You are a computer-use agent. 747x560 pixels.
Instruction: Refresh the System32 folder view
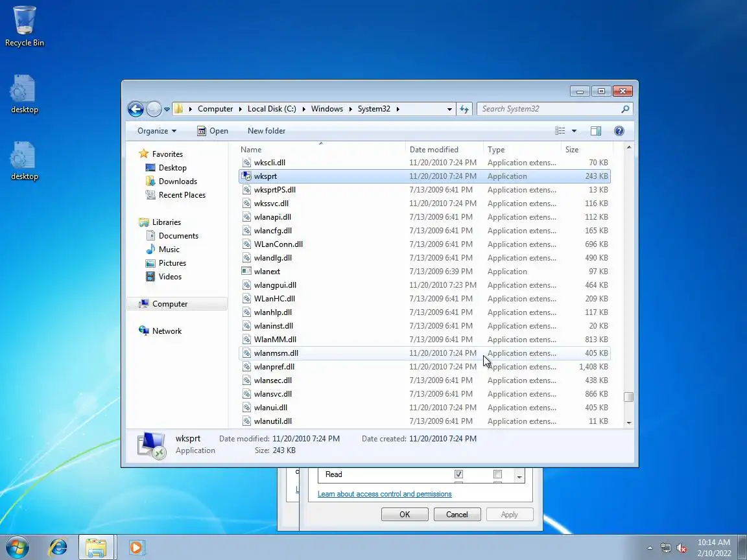(x=464, y=109)
